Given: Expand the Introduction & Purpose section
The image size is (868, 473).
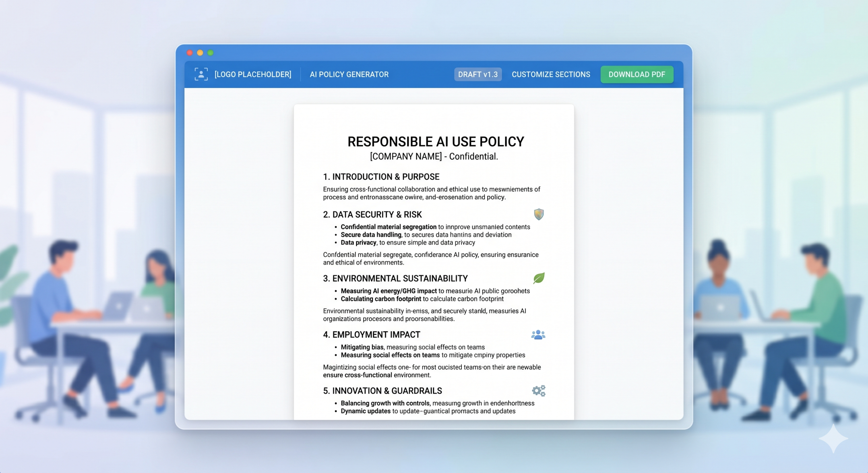Looking at the screenshot, I should click(x=381, y=177).
